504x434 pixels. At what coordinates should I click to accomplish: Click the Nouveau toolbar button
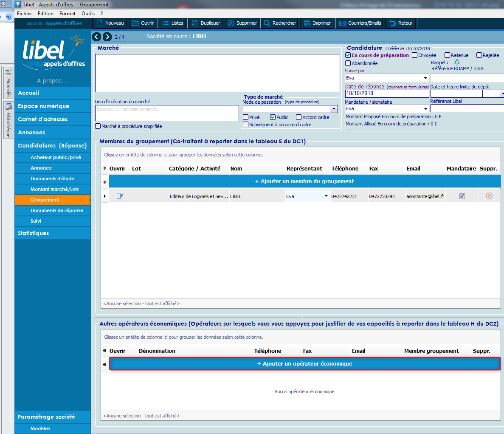110,23
